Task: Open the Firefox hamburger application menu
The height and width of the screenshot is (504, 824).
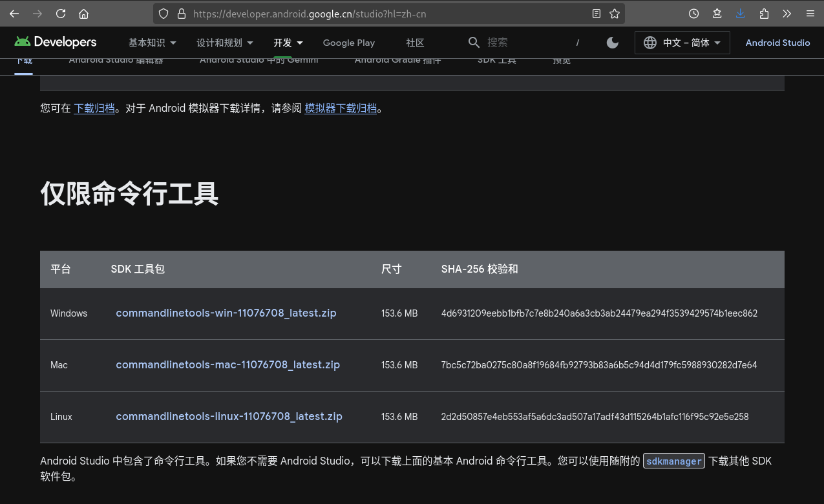Action: (810, 14)
